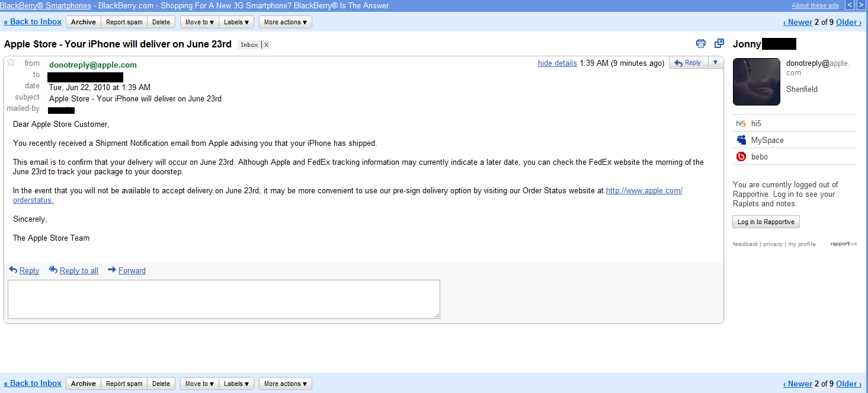Click the sender's profile photo thumbnail

[757, 82]
